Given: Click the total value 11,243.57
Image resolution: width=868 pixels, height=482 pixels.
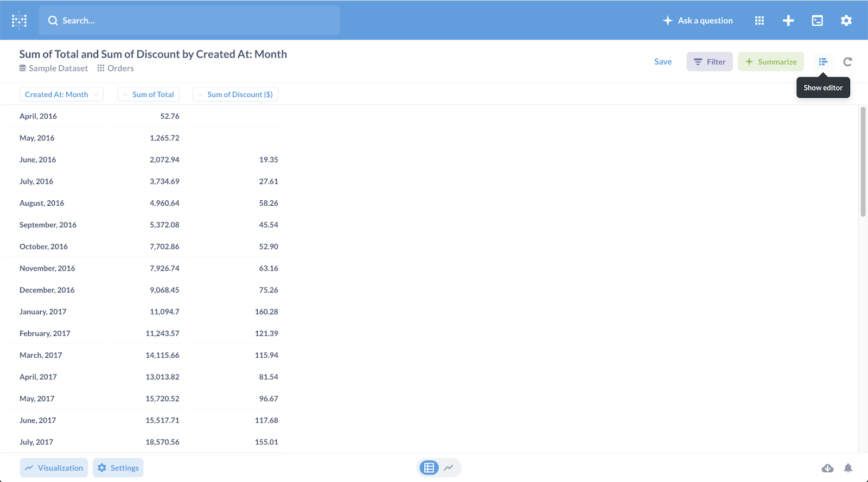Looking at the screenshot, I should coord(162,333).
